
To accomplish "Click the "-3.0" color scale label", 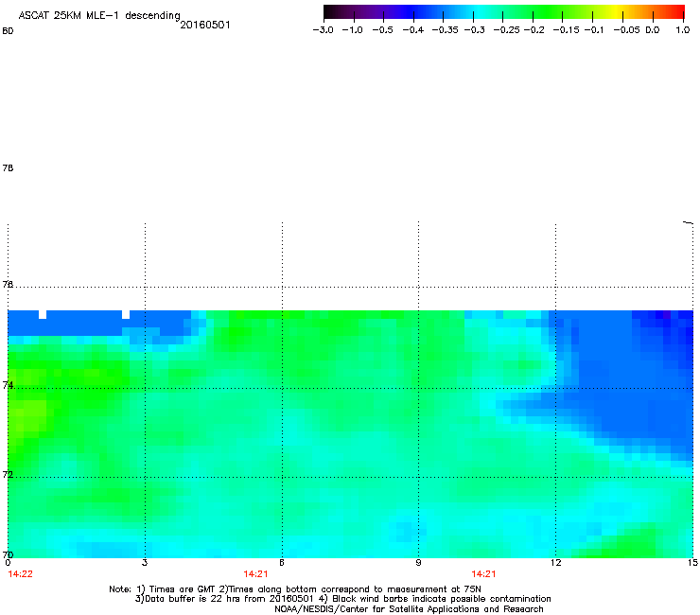I will click(x=324, y=30).
